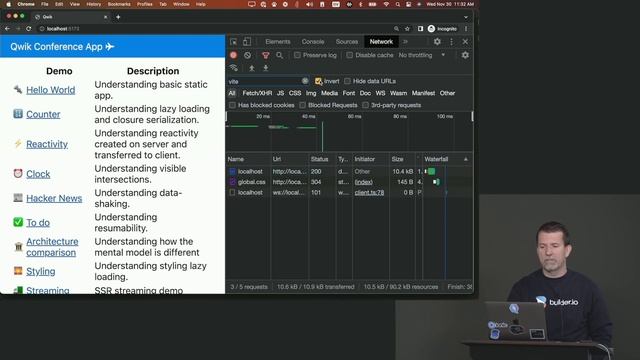The height and width of the screenshot is (360, 640).
Task: Click the Wi-Fi menu bar icon
Action: click(x=386, y=4)
